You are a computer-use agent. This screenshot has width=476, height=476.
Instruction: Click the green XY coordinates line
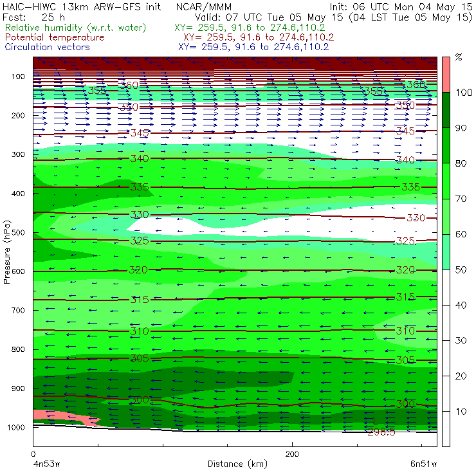(x=250, y=28)
